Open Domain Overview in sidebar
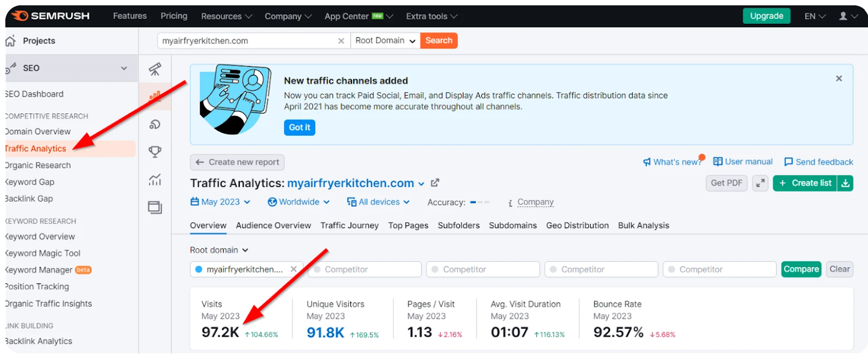This screenshot has height=359, width=868. click(38, 131)
